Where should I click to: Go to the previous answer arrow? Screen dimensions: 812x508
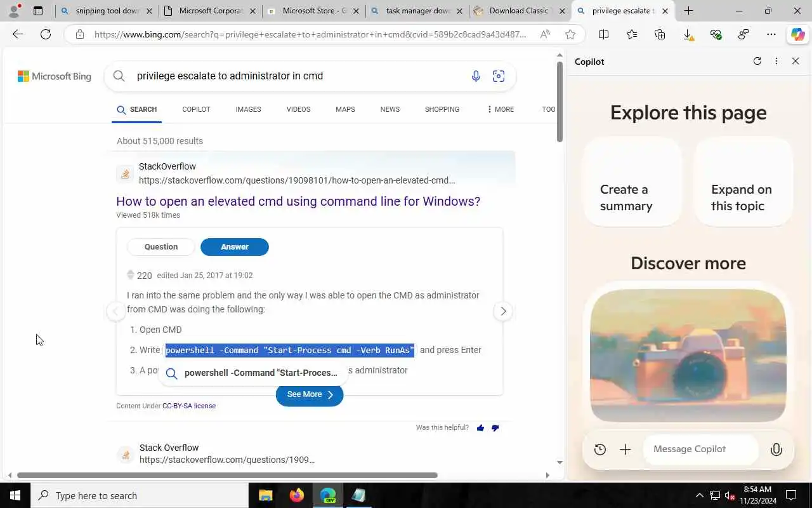(115, 311)
